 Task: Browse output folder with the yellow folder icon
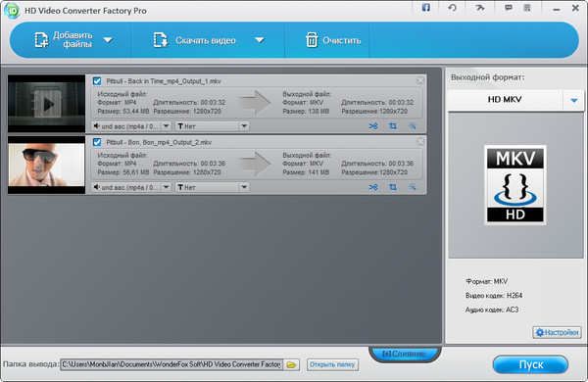291,364
